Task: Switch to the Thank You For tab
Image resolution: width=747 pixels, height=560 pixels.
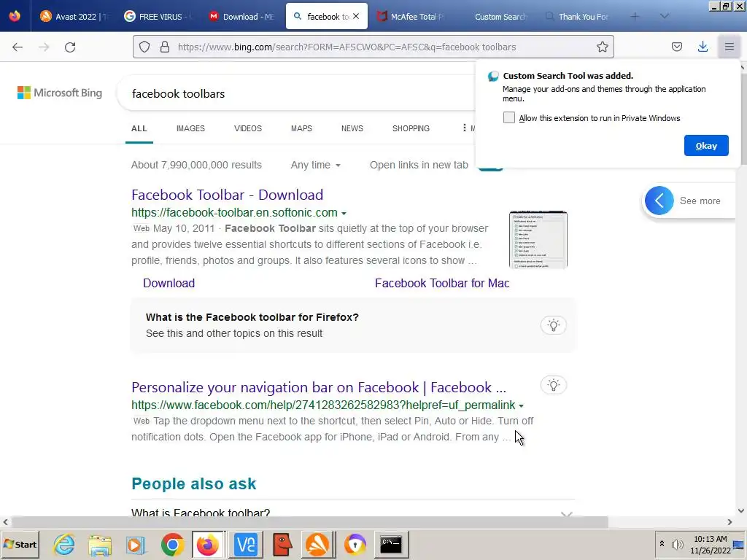Action: (578, 17)
